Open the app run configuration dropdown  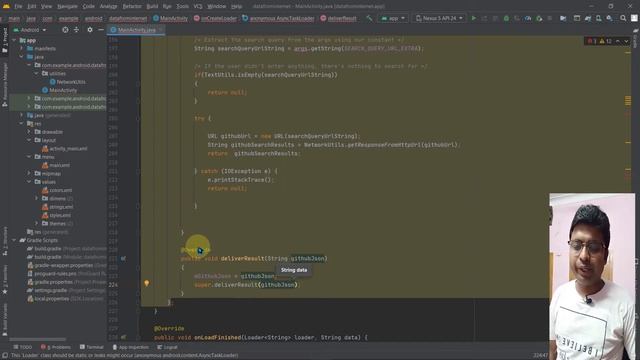(x=393, y=18)
